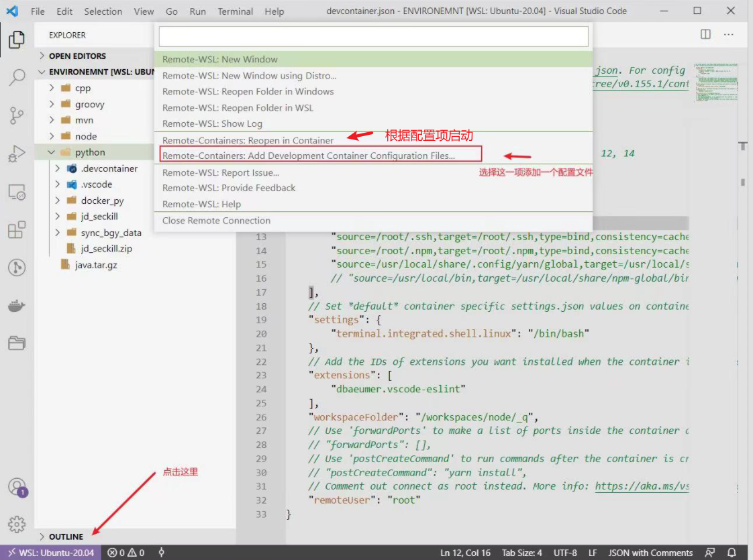Click the feedback icon in status bar
The image size is (753, 560).
point(710,553)
